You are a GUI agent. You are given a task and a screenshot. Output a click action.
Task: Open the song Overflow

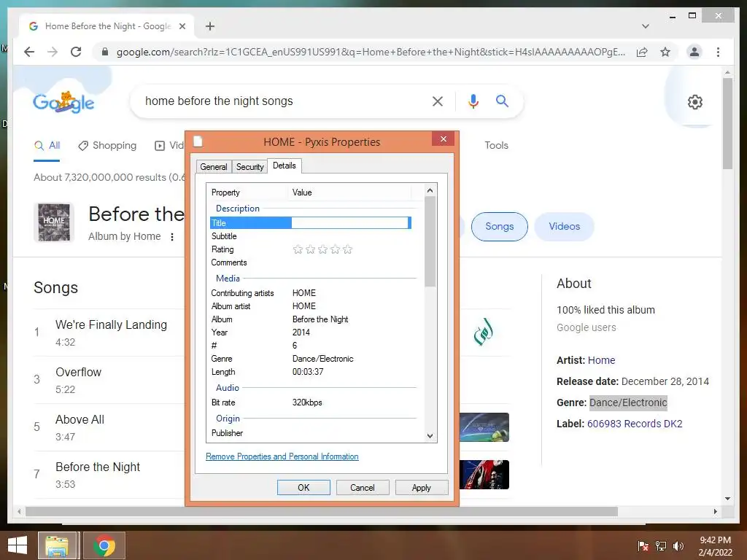point(78,372)
